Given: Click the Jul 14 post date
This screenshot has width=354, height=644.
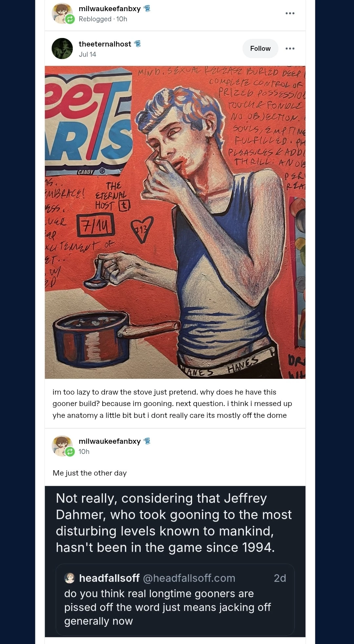Looking at the screenshot, I should (87, 54).
